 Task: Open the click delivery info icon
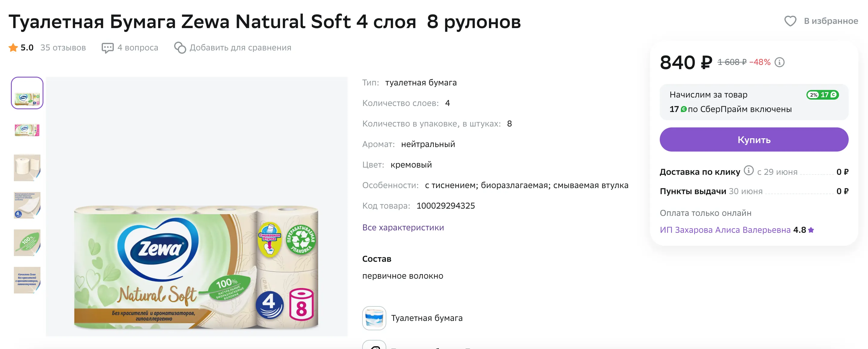coord(748,171)
